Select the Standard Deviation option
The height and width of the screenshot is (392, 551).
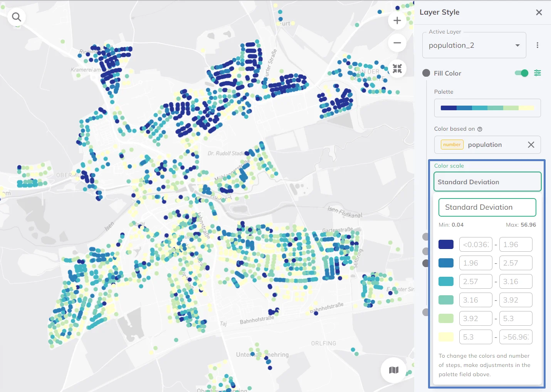click(x=487, y=207)
